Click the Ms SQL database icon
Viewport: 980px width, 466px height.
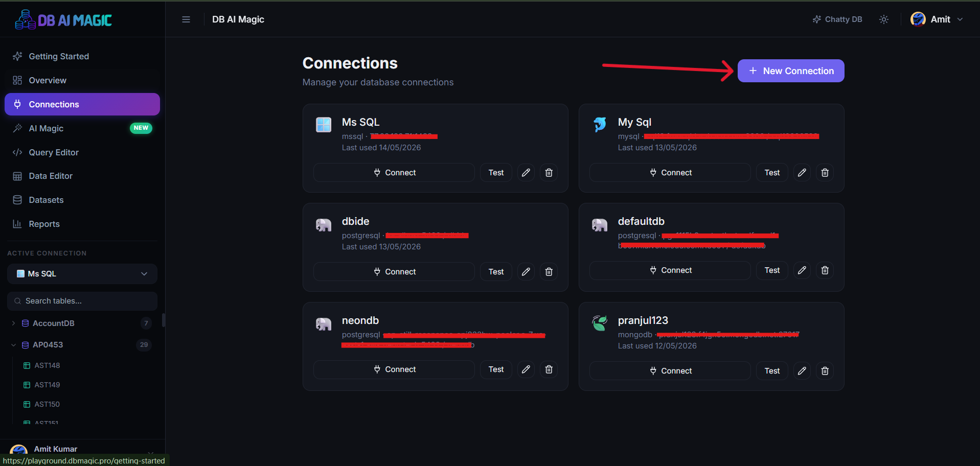point(324,125)
